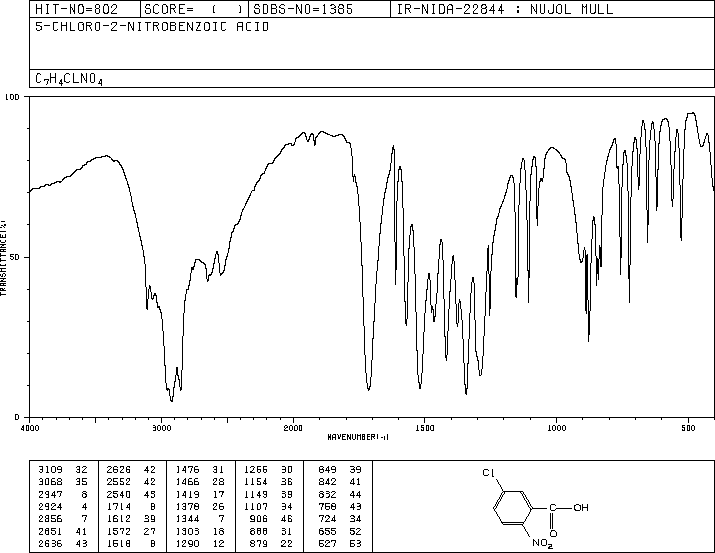Click the OH group label in structure

(x=581, y=507)
